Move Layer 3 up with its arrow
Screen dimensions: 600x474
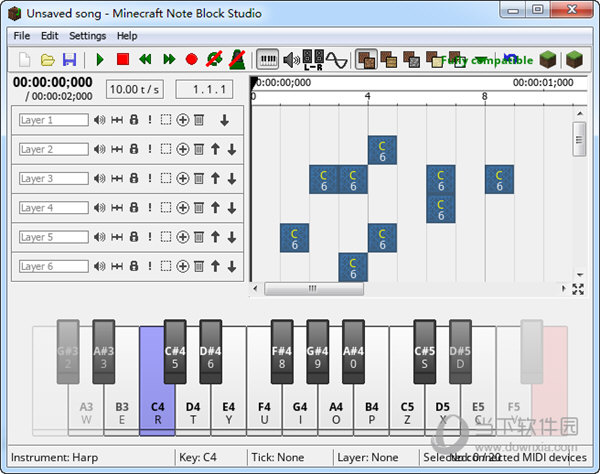[215, 178]
